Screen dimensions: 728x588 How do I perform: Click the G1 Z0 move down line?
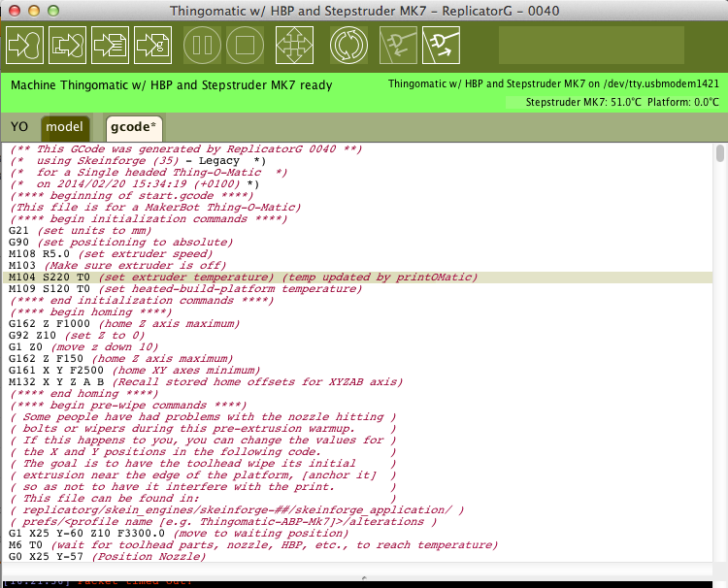click(83, 347)
